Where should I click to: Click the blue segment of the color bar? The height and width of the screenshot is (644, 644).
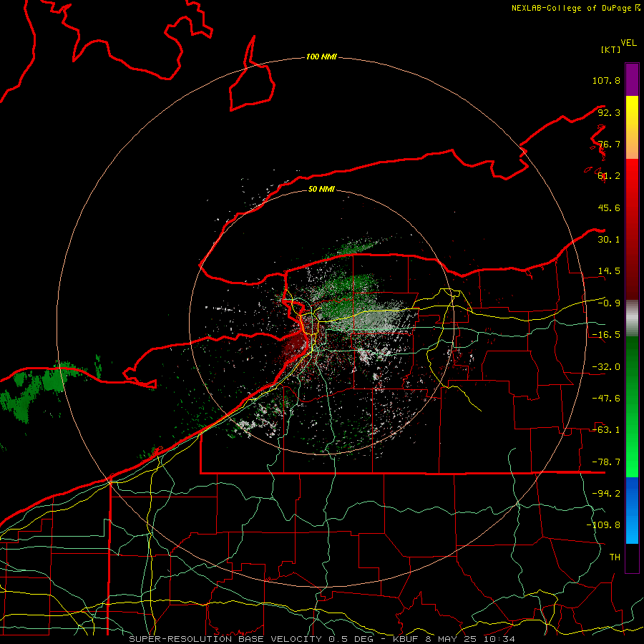coord(632,510)
